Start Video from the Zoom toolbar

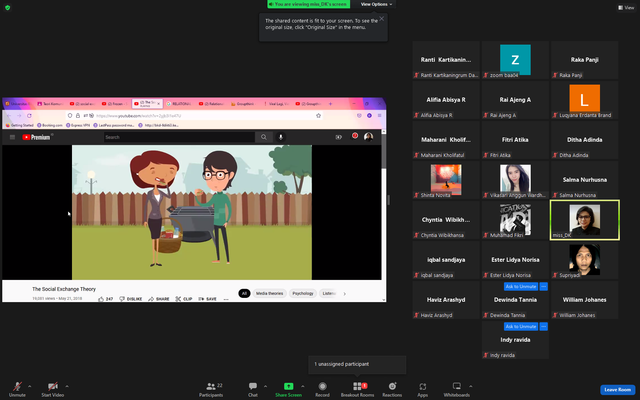[53, 389]
